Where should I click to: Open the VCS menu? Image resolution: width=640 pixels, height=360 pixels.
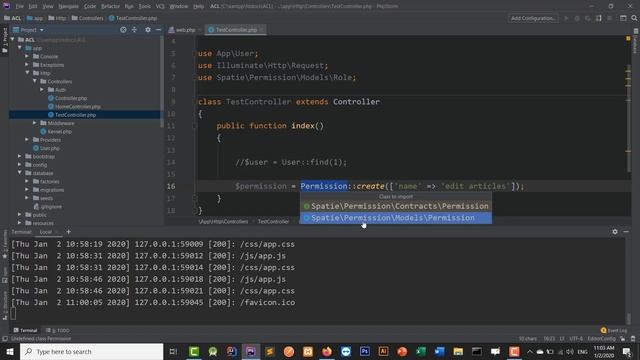[x=160, y=6]
